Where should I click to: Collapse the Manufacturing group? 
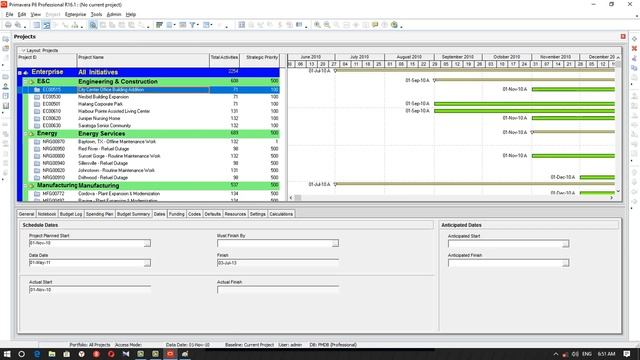[x=25, y=186]
